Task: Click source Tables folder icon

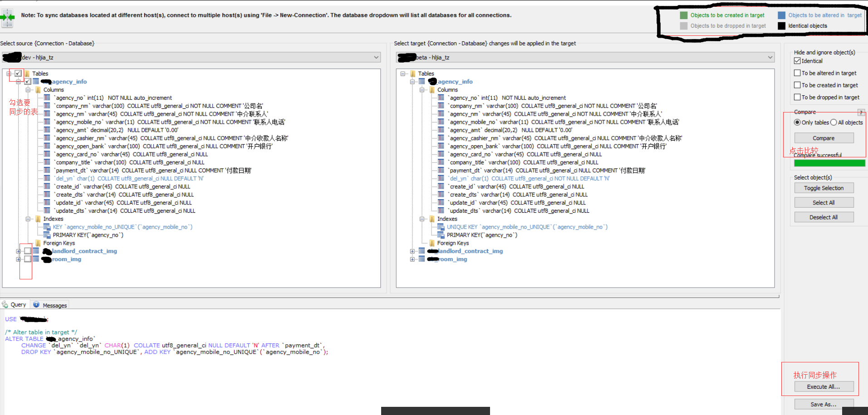Action: 27,73
